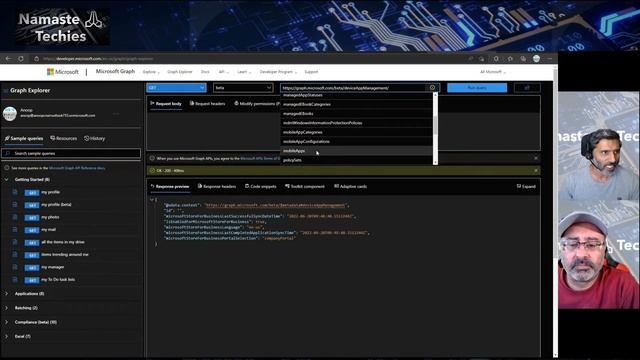Screen dimensions: 640x360
Task: Click the Support nav link
Action: tap(311, 72)
